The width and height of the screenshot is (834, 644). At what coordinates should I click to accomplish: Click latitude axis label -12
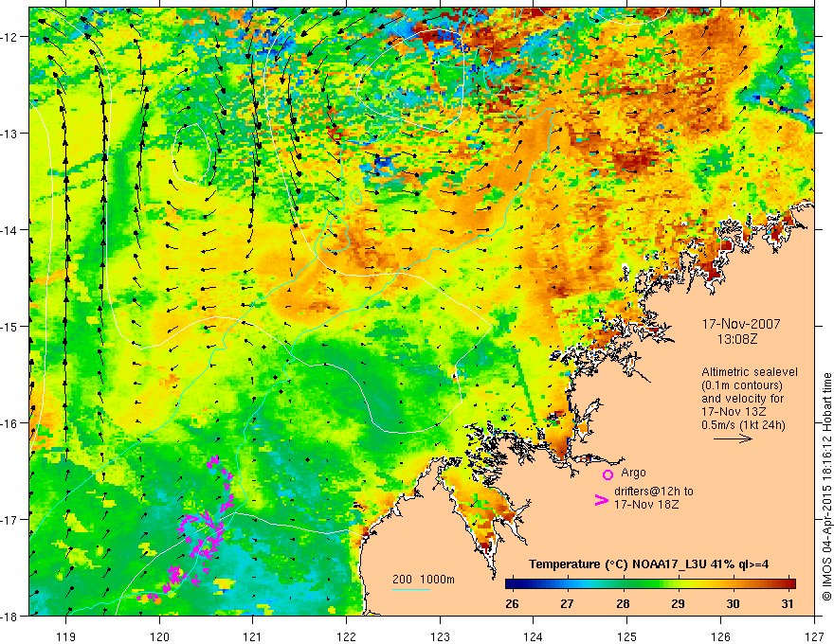tap(10, 37)
